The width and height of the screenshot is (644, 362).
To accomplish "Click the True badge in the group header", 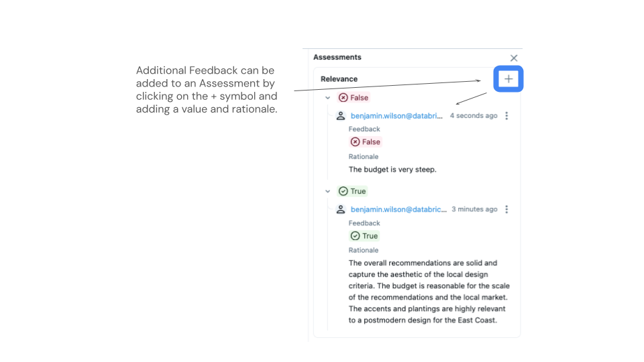I will 353,192.
